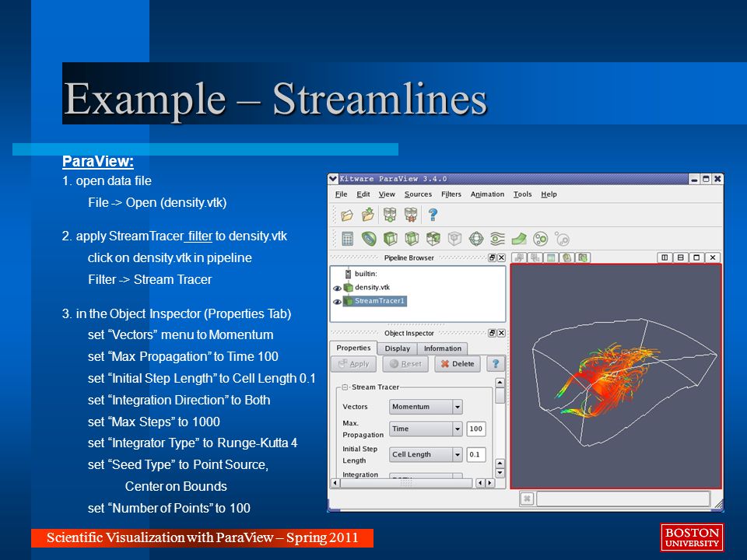Undock the Pipeline Browser panel
This screenshot has height=560, width=747.
point(492,257)
